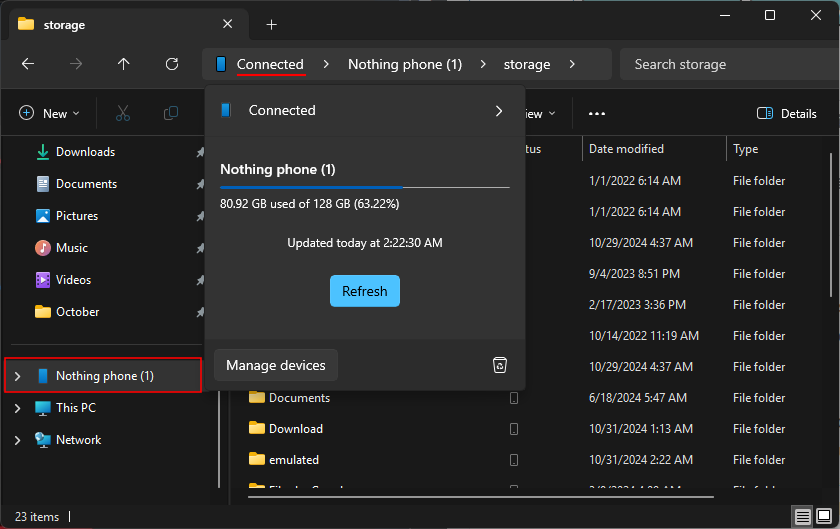This screenshot has width=840, height=529.
Task: Switch to details list view in status bar
Action: [x=802, y=517]
